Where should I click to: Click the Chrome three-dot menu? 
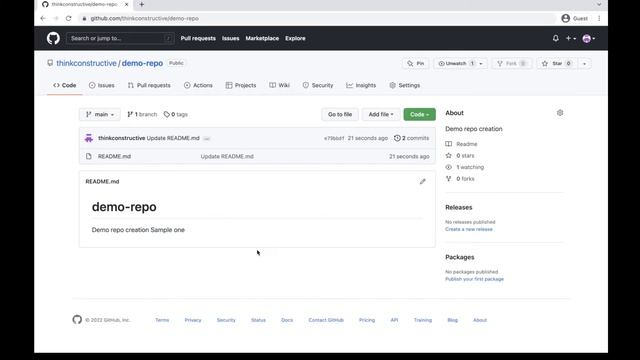[x=599, y=18]
